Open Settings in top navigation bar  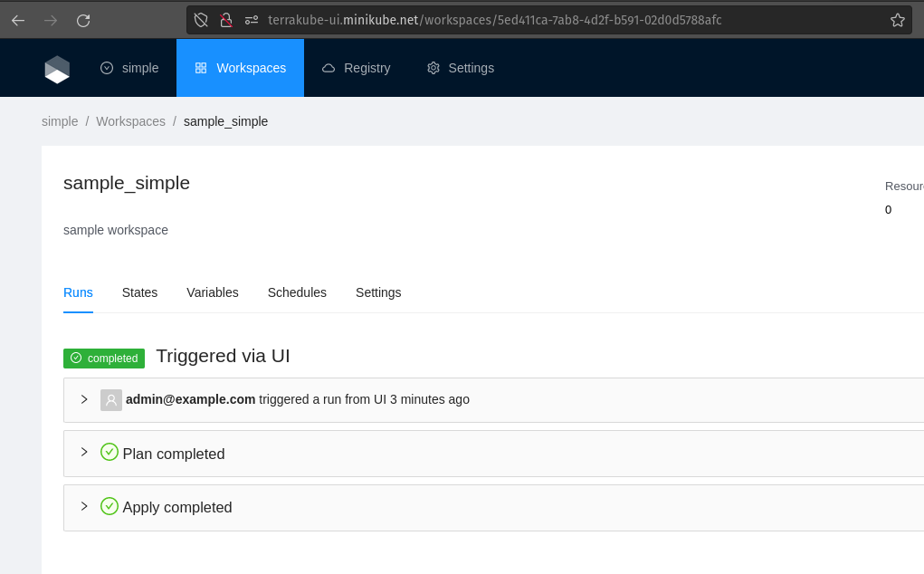[x=461, y=68]
